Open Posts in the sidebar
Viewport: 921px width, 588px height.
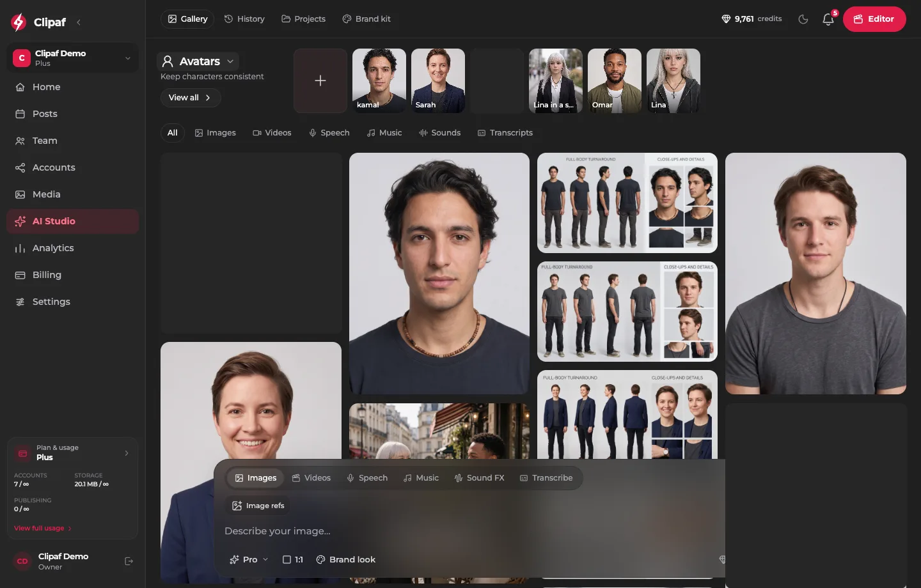click(x=73, y=114)
